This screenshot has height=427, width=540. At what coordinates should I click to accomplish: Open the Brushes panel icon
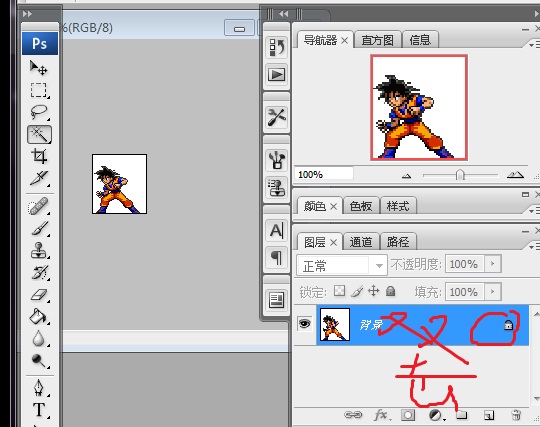click(277, 160)
